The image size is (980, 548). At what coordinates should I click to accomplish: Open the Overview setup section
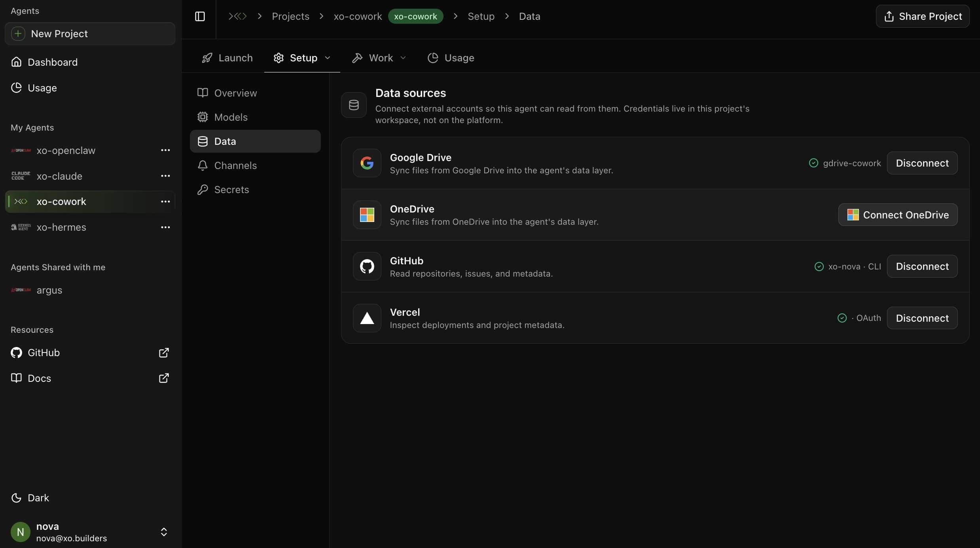[255, 93]
